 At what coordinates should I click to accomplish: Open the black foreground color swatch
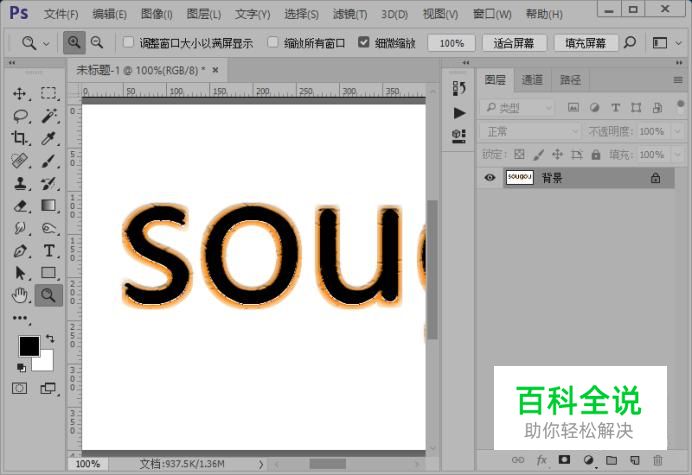(29, 346)
